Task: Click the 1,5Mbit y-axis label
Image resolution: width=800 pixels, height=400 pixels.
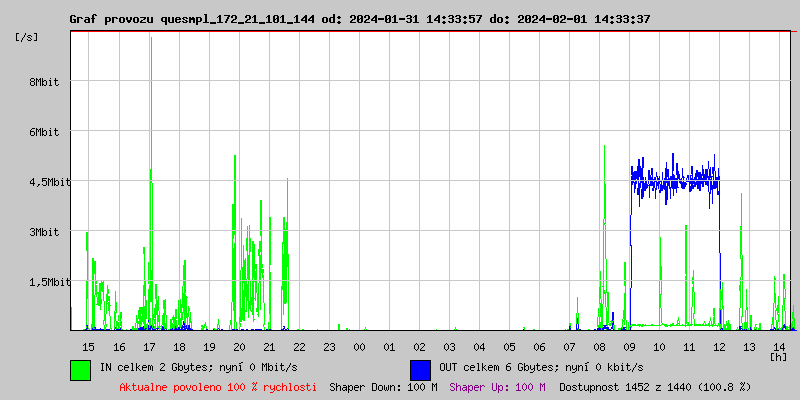Action: (49, 282)
